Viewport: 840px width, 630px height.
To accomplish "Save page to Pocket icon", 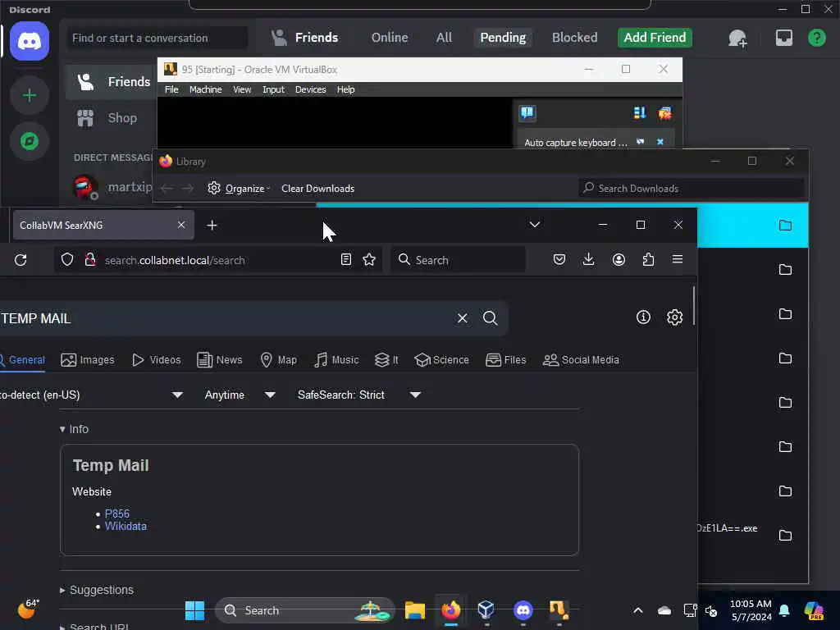I will pyautogui.click(x=559, y=260).
